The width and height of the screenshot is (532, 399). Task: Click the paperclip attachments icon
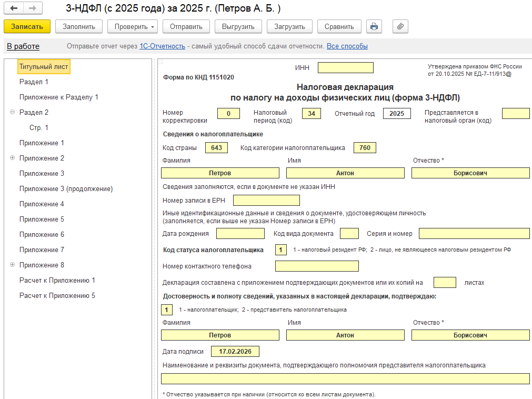coord(400,26)
